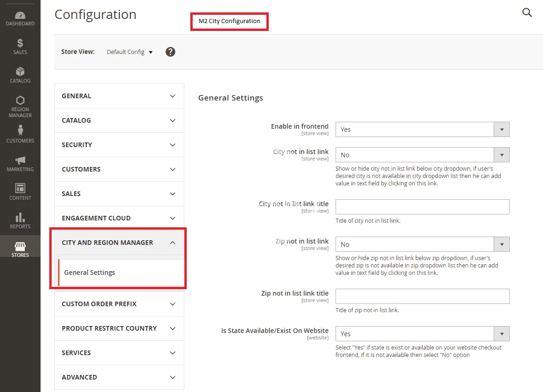The image size is (543, 392).
Task: Click the search magnifier icon
Action: coord(527,13)
